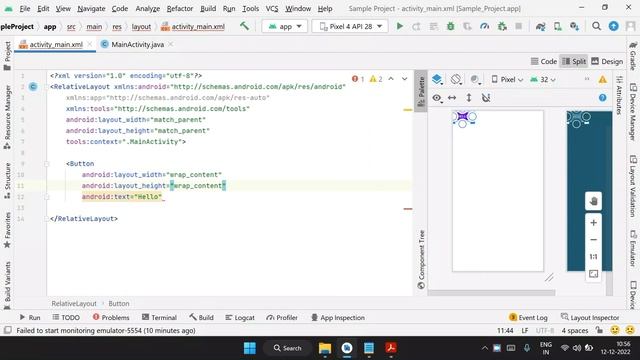
Task: Open the app run configuration dropdown
Action: 284,27
